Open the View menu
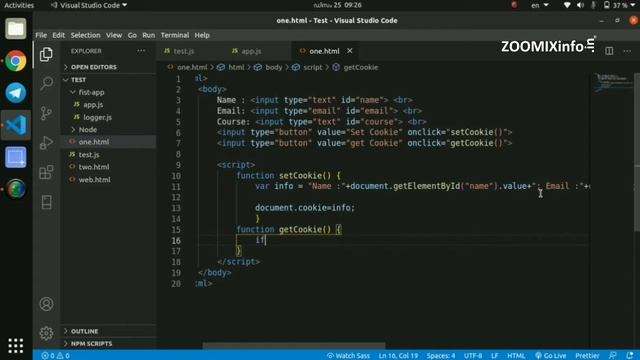Image resolution: width=640 pixels, height=360 pixels. coord(114,35)
